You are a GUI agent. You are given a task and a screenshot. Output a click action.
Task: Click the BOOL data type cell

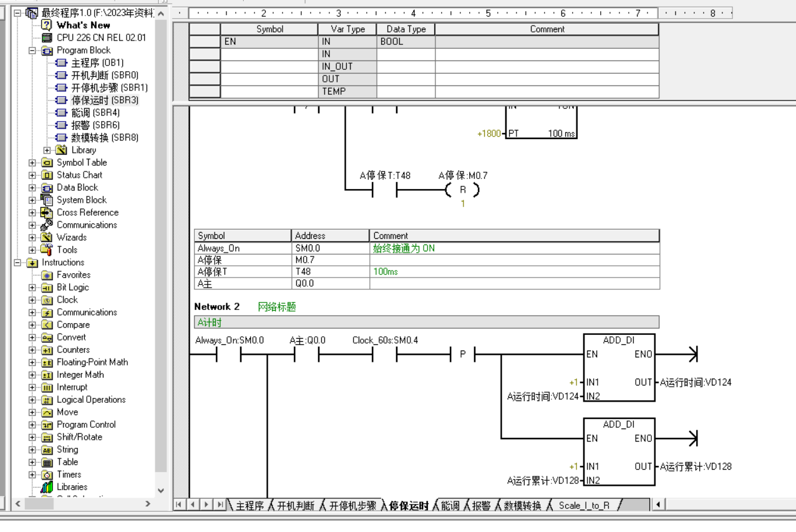405,42
